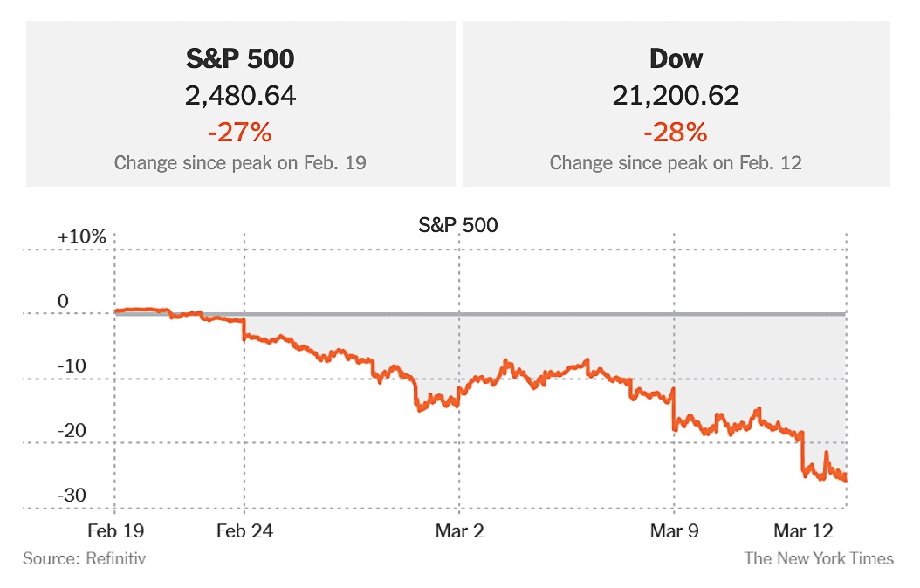Select the Mar 9 date marker
920x588 pixels.
coord(674,530)
